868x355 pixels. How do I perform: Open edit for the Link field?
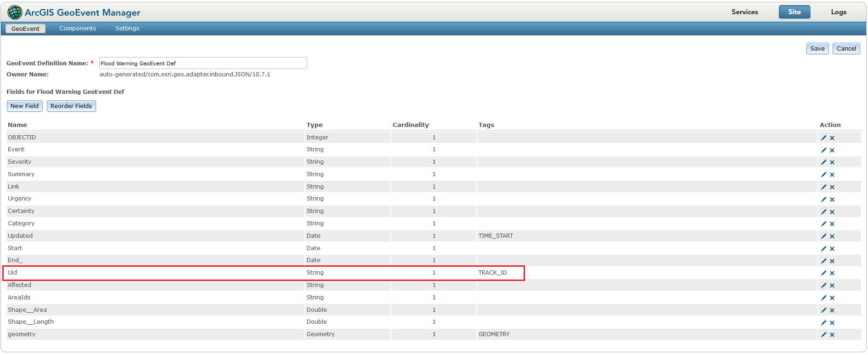tap(824, 187)
